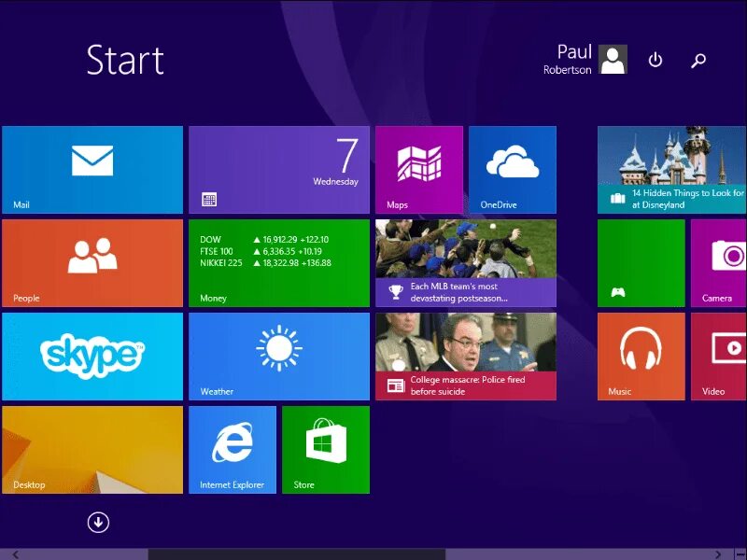
Task: Click the scrollbar left arrow
Action: 16,554
